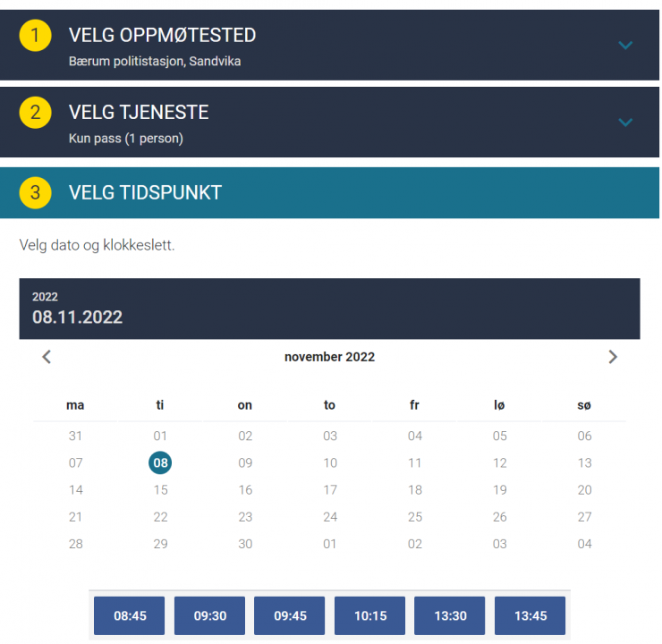662x644 pixels.
Task: Pick November 15 in the calendar
Action: (x=160, y=490)
